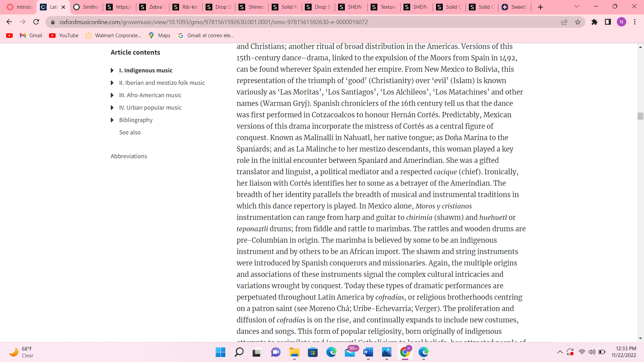Open the See also link
This screenshot has height=362, width=644.
tap(130, 132)
